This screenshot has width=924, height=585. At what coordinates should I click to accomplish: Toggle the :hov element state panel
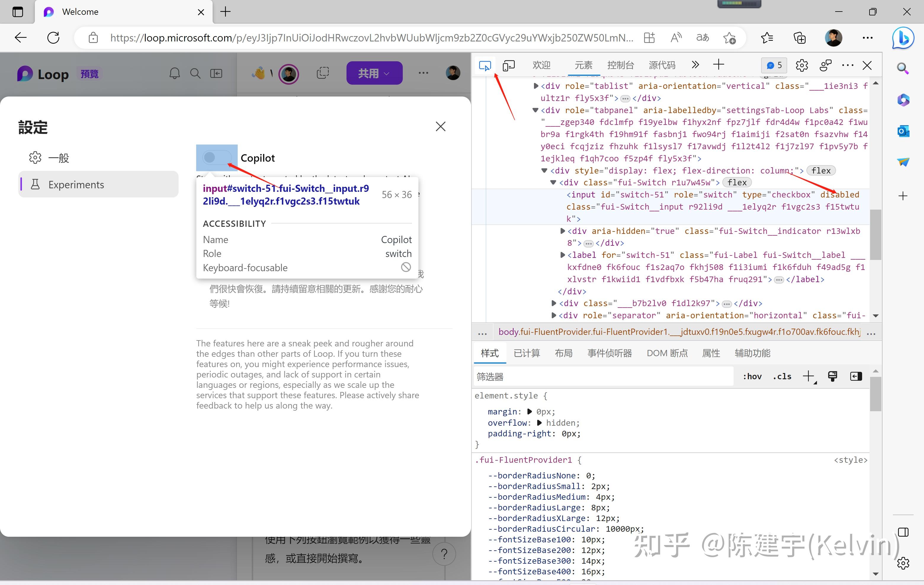coord(752,376)
